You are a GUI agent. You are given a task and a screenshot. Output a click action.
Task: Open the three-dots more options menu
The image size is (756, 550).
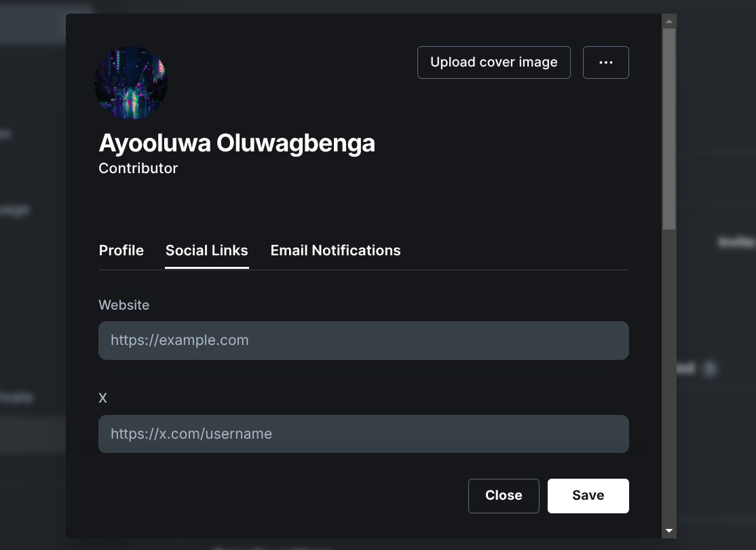[x=605, y=62]
